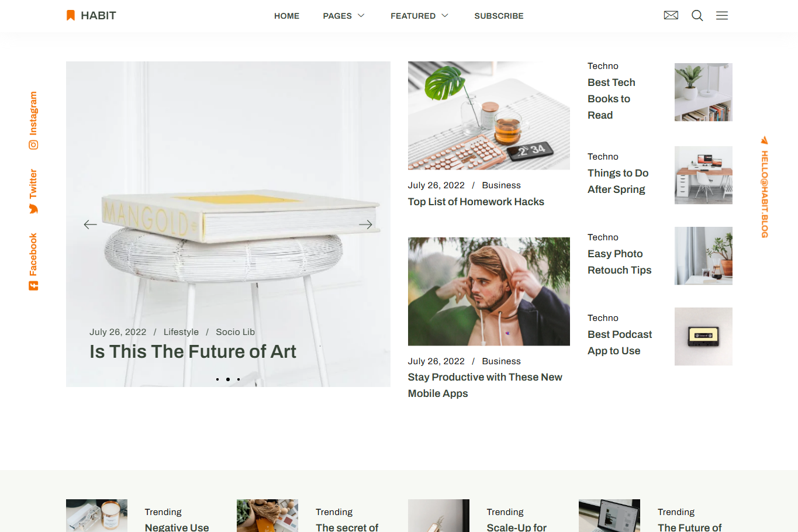This screenshot has width=798, height=532.
Task: Open the search magnifier icon
Action: (697, 15)
